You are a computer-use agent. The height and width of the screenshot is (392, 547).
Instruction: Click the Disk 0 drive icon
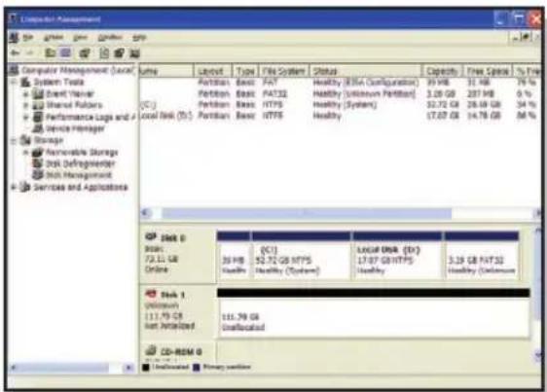[x=151, y=237]
